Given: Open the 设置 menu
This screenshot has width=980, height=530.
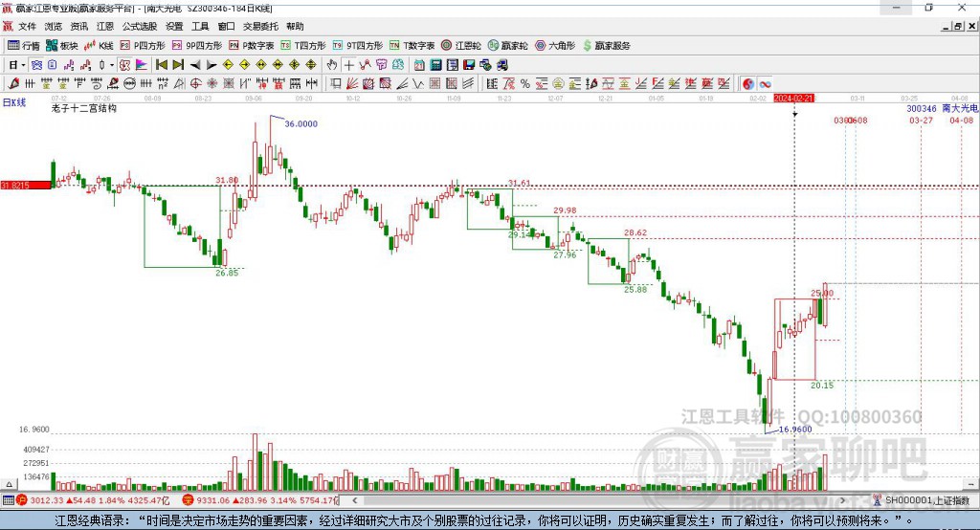Looking at the screenshot, I should [174, 26].
